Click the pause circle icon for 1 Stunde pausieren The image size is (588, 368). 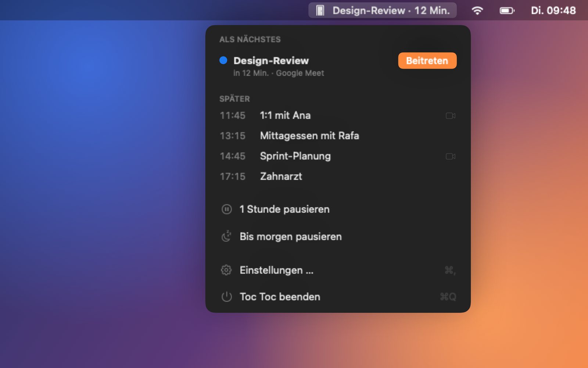click(x=227, y=209)
